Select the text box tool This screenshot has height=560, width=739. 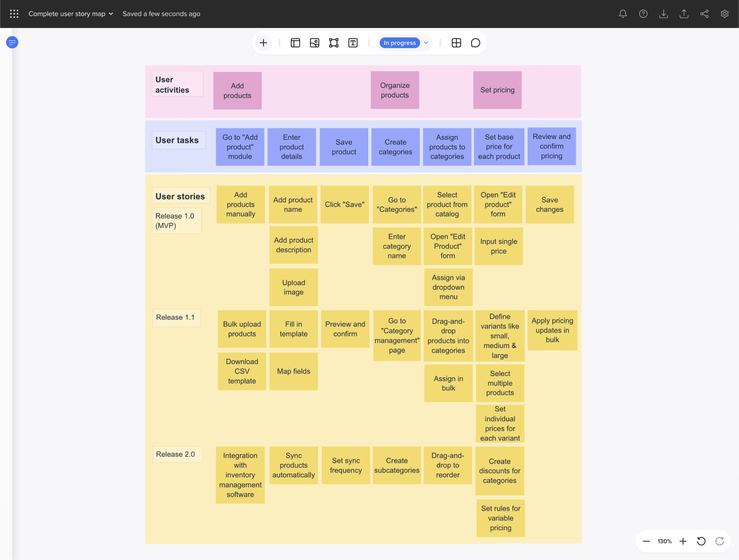[x=353, y=43]
